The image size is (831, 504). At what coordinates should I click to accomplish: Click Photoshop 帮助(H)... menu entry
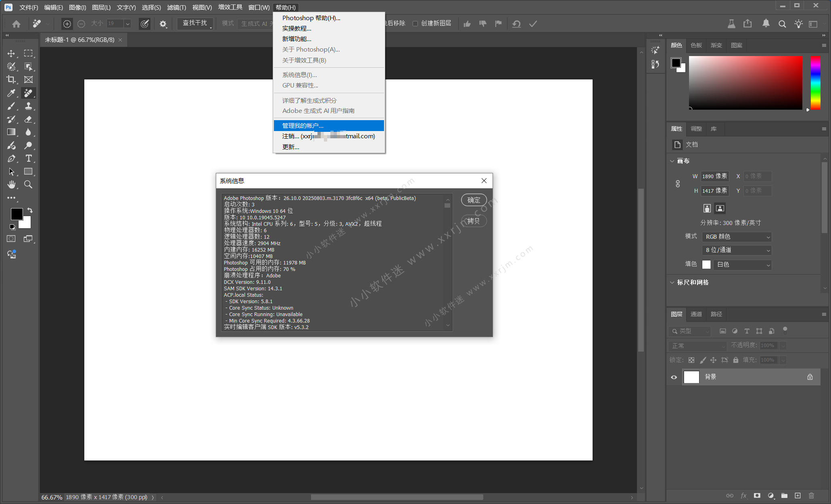click(x=329, y=18)
